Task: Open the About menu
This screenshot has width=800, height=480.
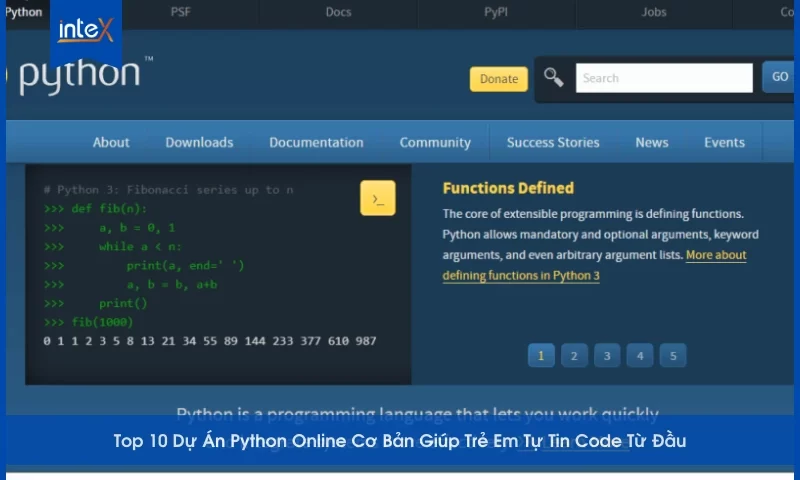Action: point(111,142)
